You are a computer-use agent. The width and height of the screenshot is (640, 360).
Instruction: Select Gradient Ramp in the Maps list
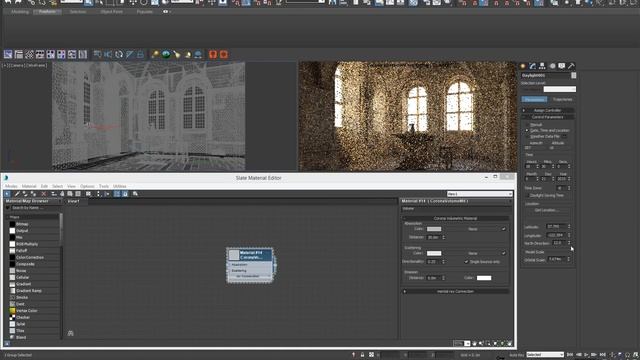tap(29, 291)
